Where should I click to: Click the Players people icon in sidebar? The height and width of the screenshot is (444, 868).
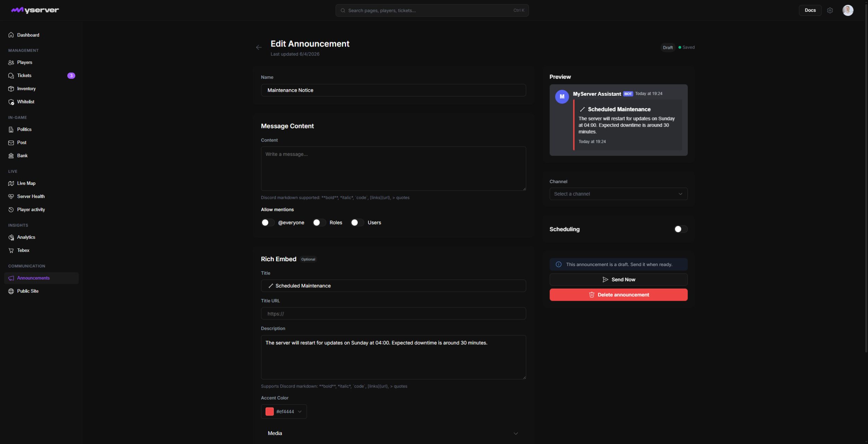[11, 62]
